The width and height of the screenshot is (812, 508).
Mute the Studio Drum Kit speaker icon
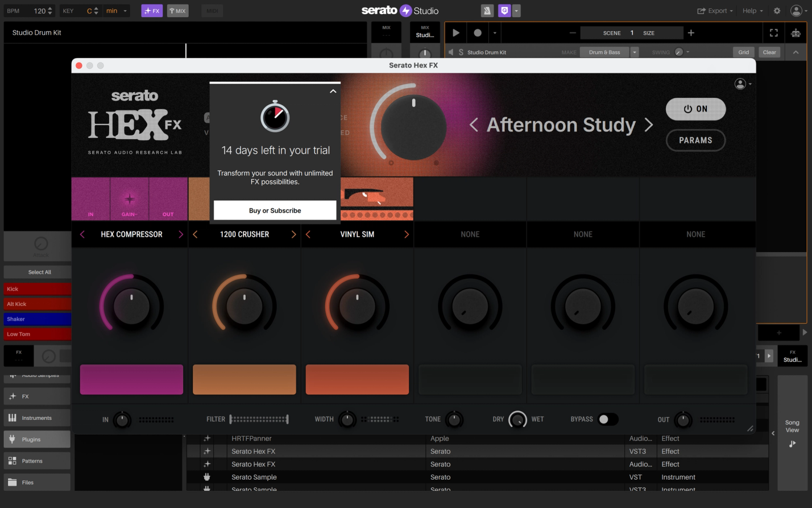(x=451, y=52)
